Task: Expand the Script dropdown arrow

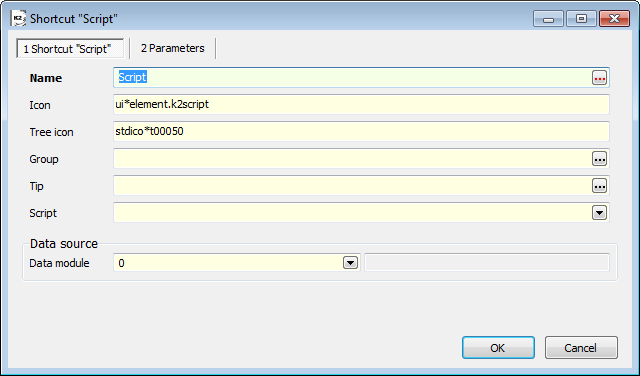Action: (x=599, y=213)
